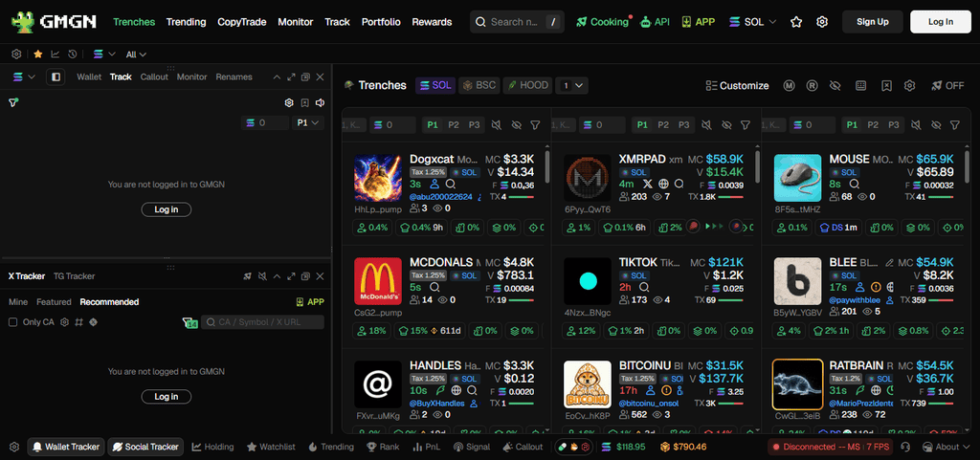Check the Only CA checkbox
Screen dimensions: 980x460
coord(12,322)
